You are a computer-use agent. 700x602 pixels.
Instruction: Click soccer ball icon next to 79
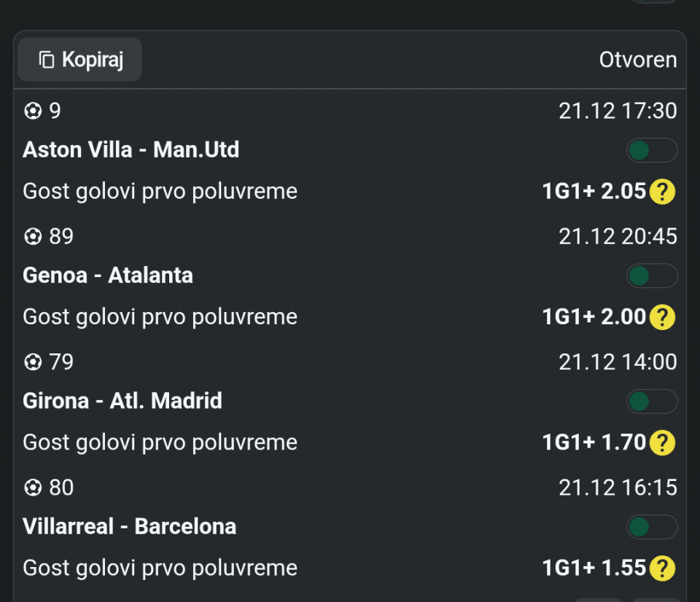[33, 362]
